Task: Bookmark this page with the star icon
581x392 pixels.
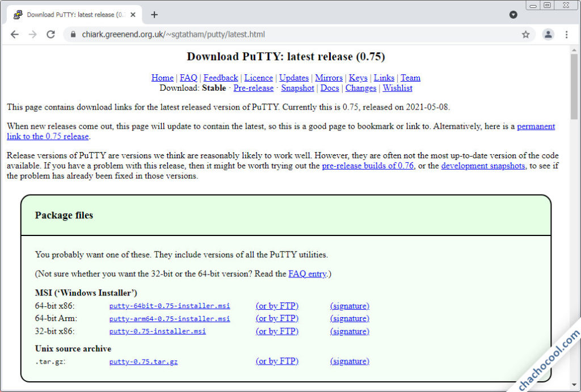Action: coord(526,35)
